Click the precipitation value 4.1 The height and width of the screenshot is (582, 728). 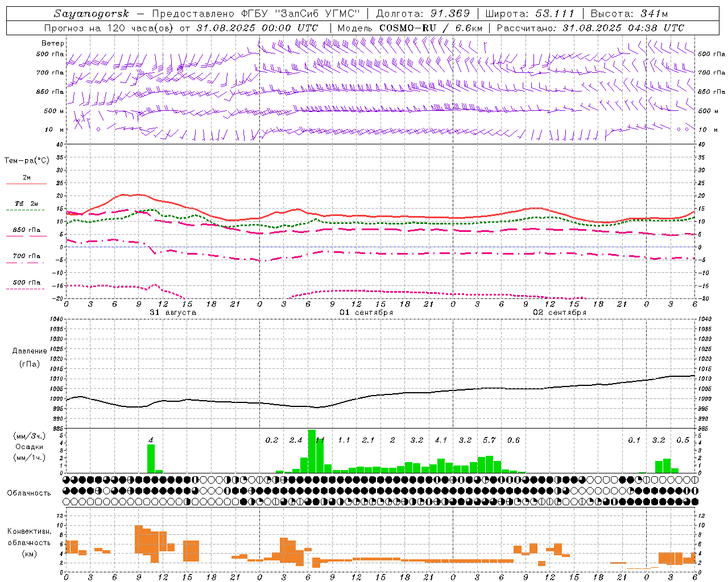point(441,440)
